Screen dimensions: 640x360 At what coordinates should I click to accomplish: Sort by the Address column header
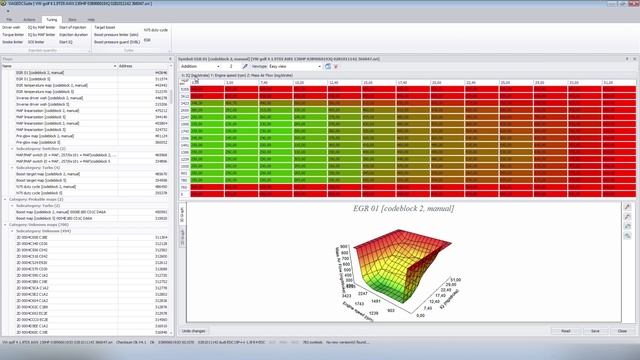[x=143, y=66]
